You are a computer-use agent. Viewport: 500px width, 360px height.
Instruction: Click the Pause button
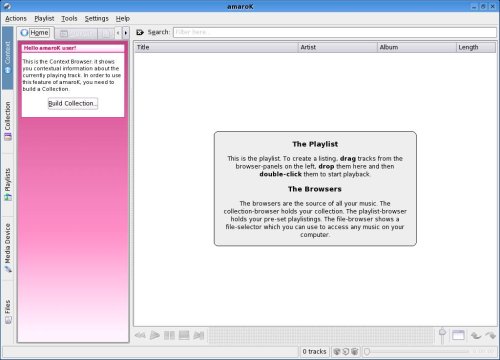(x=169, y=335)
